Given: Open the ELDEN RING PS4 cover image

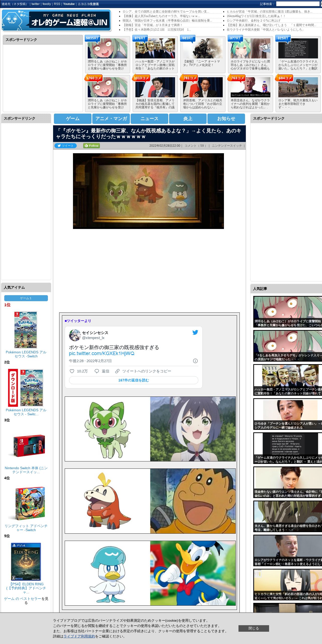Looking at the screenshot, I should click(x=26, y=562).
